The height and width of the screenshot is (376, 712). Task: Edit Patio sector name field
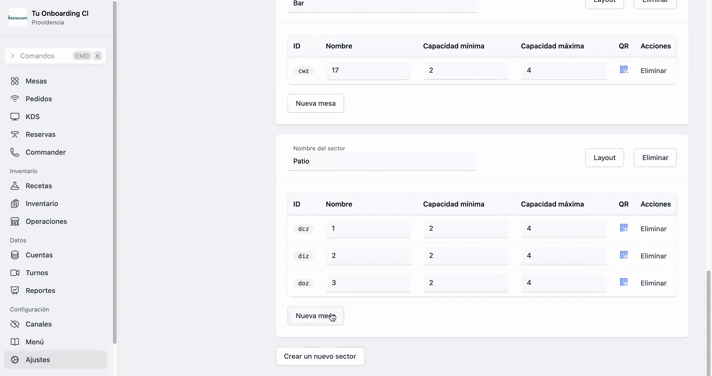coord(382,161)
